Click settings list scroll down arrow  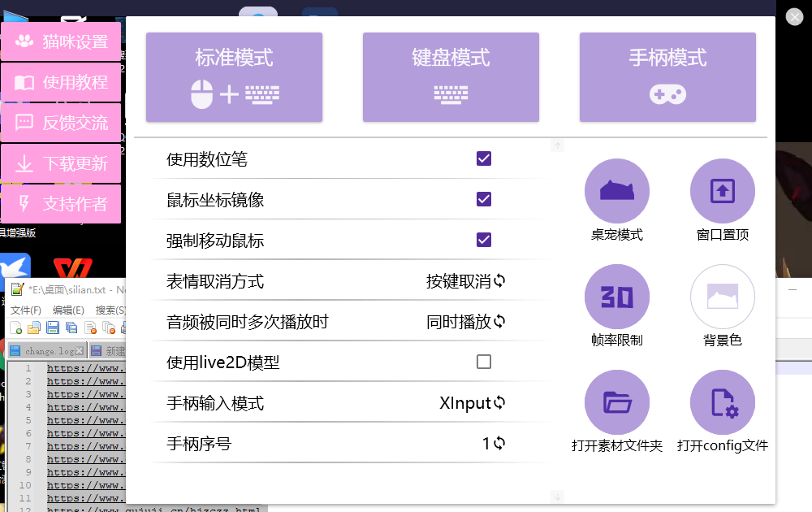pyautogui.click(x=557, y=497)
